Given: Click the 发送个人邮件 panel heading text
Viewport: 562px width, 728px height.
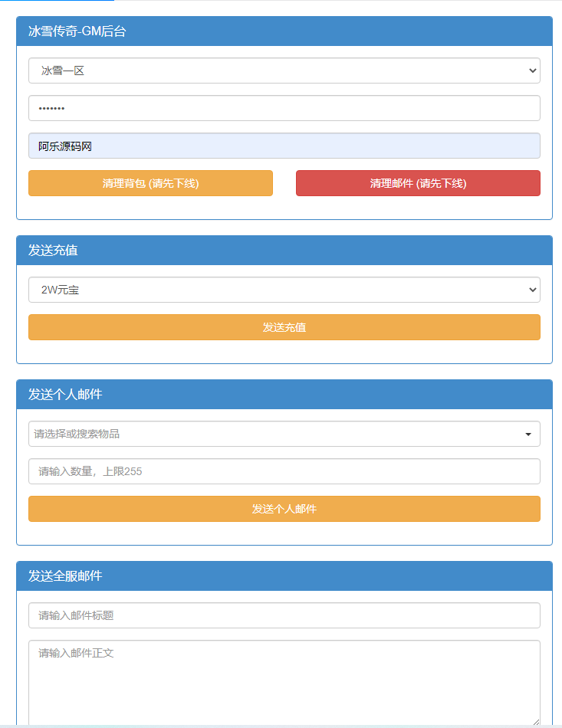Looking at the screenshot, I should pyautogui.click(x=65, y=394).
